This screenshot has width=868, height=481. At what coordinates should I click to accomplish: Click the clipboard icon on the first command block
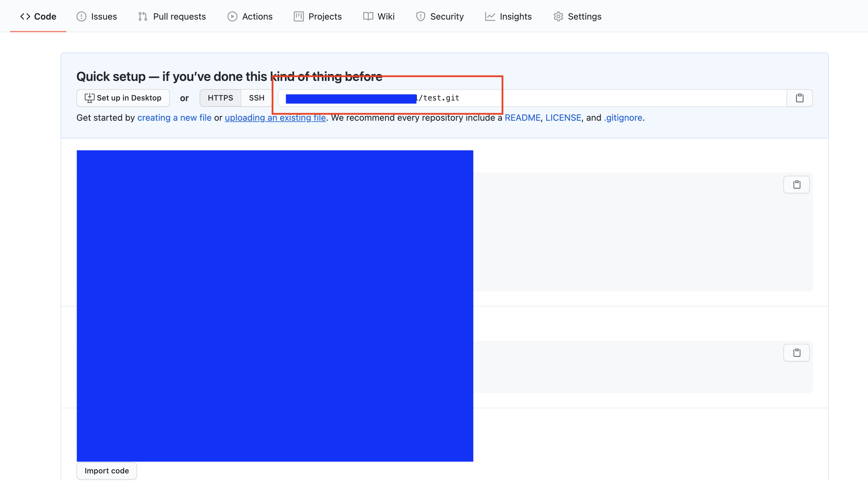click(796, 184)
